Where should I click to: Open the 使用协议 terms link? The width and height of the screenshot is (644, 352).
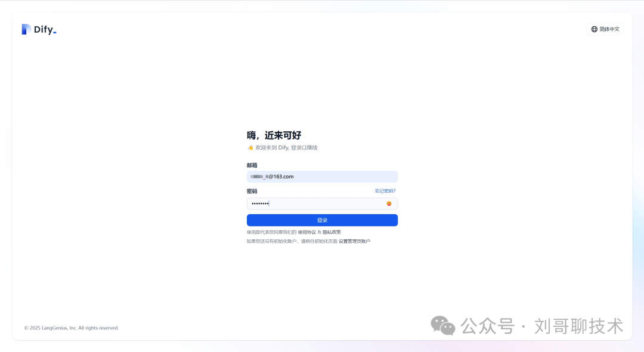click(x=307, y=232)
